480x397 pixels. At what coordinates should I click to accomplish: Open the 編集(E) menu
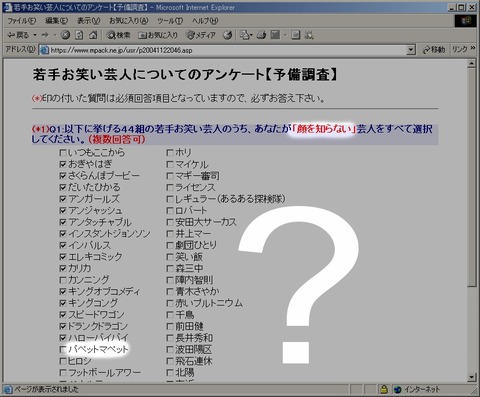[56, 21]
